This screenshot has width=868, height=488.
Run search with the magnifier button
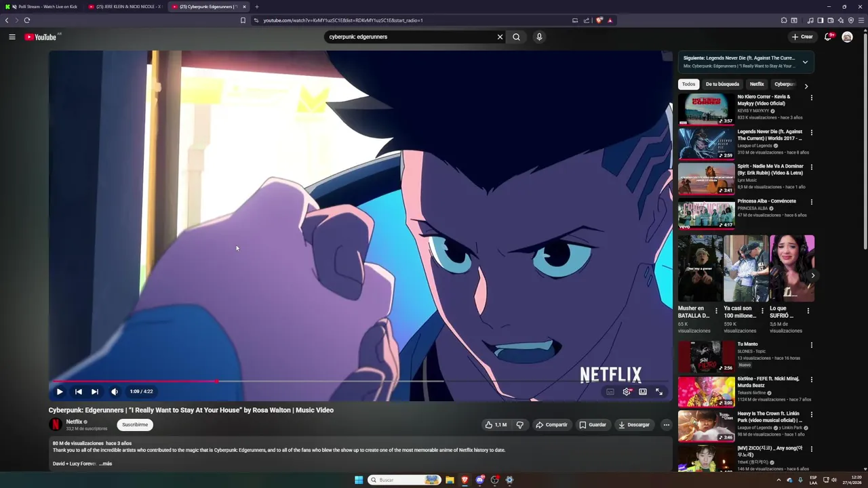[x=516, y=37]
